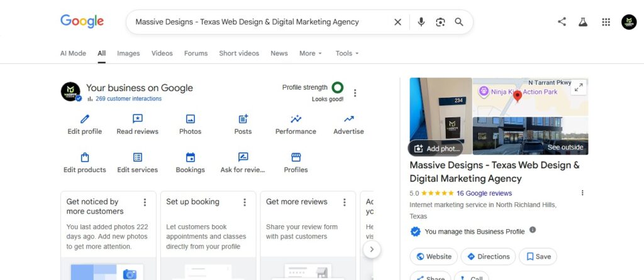Image resolution: width=644 pixels, height=280 pixels.
Task: Click the Edit profile pencil icon
Action: coord(85,119)
